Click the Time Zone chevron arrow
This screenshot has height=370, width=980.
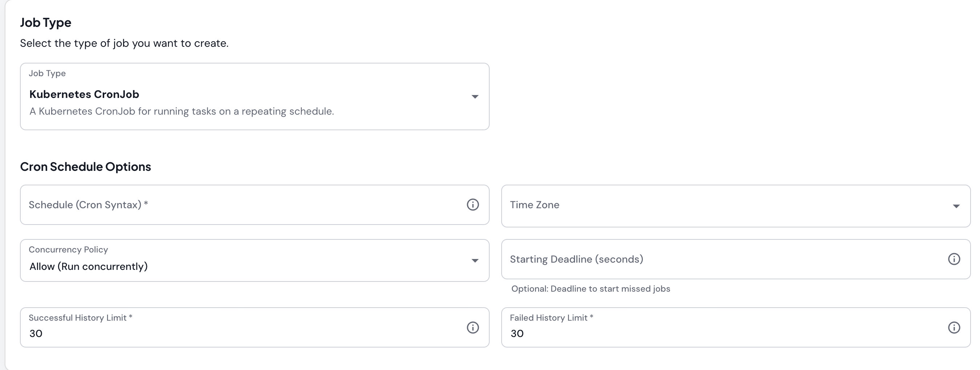point(957,206)
